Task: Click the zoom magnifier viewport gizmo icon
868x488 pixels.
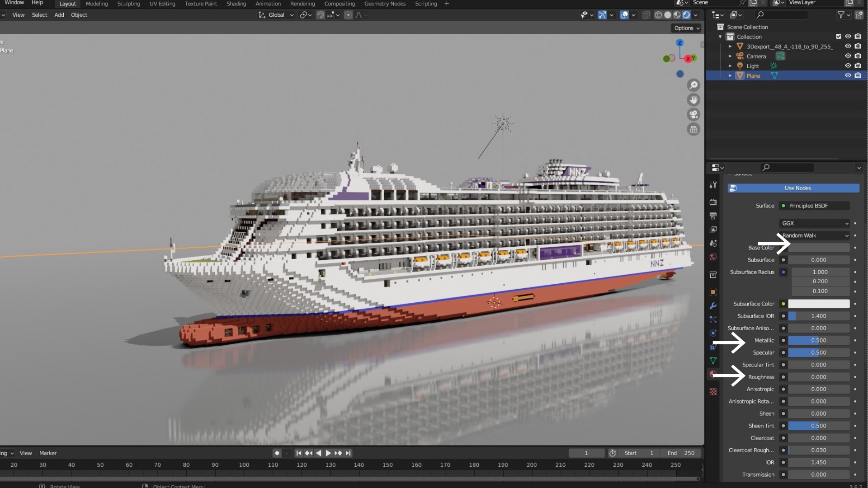Action: pyautogui.click(x=693, y=85)
